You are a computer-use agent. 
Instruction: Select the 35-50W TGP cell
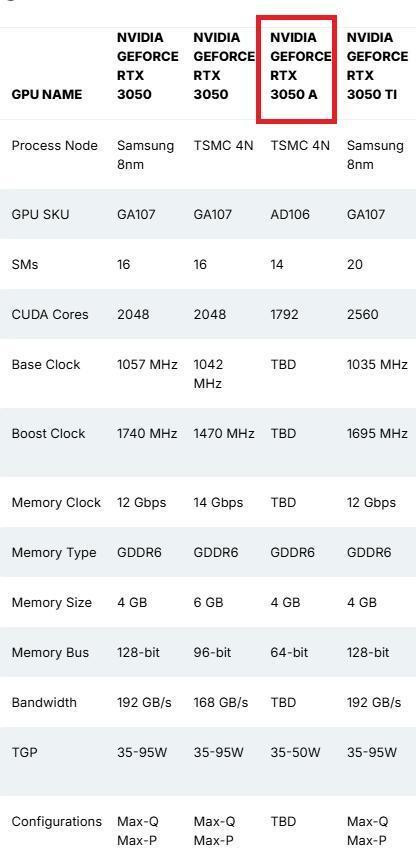pyautogui.click(x=295, y=752)
